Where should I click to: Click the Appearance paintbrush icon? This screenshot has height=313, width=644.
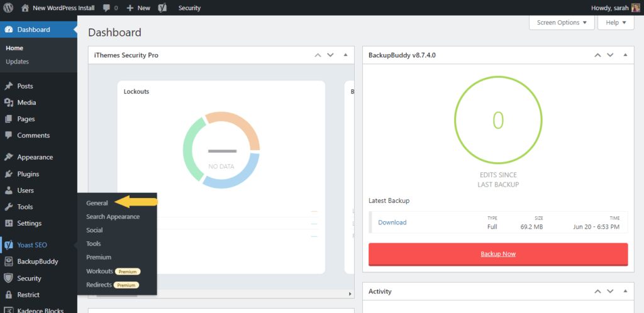9,157
